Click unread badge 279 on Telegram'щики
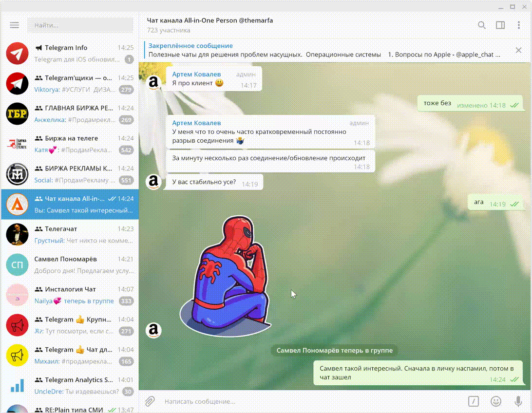This screenshot has height=413, width=532. [126, 90]
